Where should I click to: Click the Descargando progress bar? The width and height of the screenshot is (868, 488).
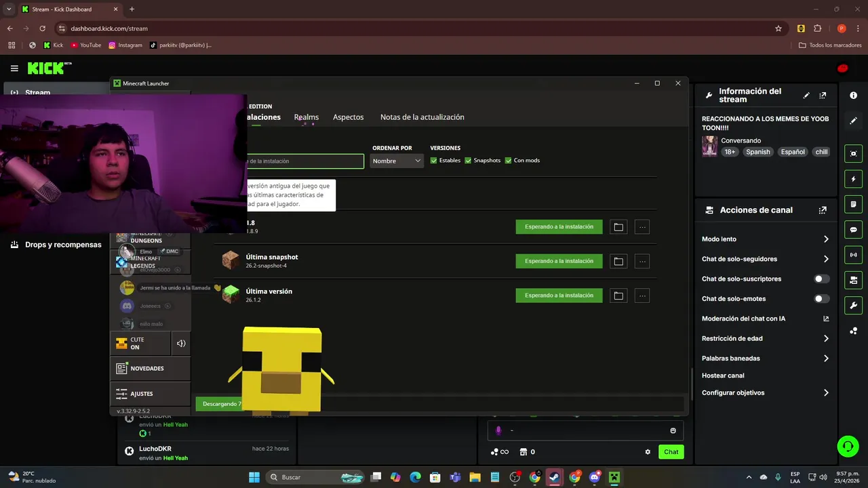(x=439, y=404)
